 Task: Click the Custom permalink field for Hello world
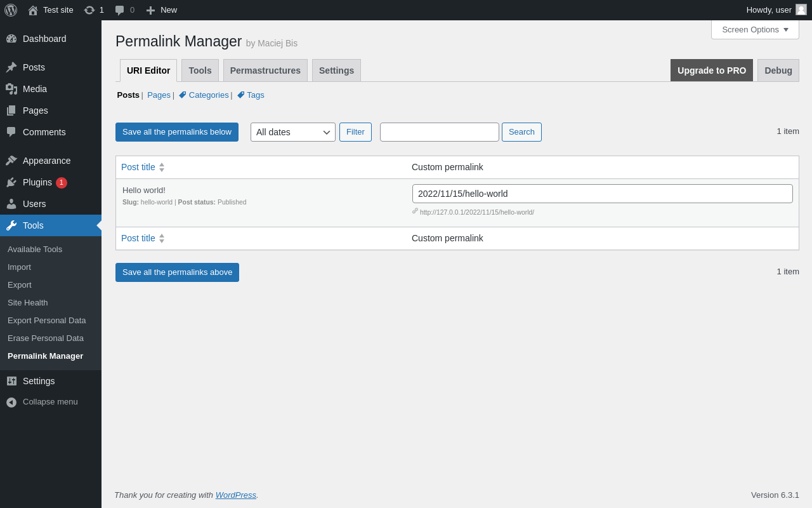click(x=602, y=194)
